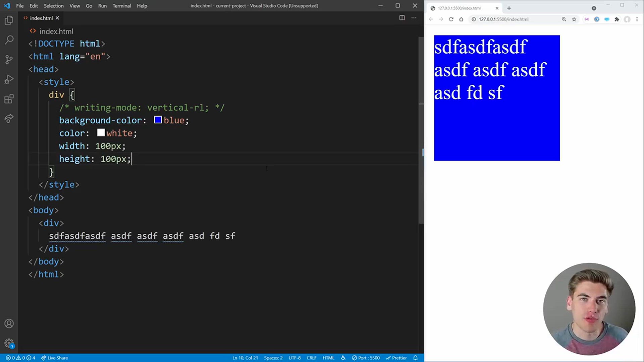The height and width of the screenshot is (362, 644).
Task: Click the cyan chat extension icon
Action: 607,19
